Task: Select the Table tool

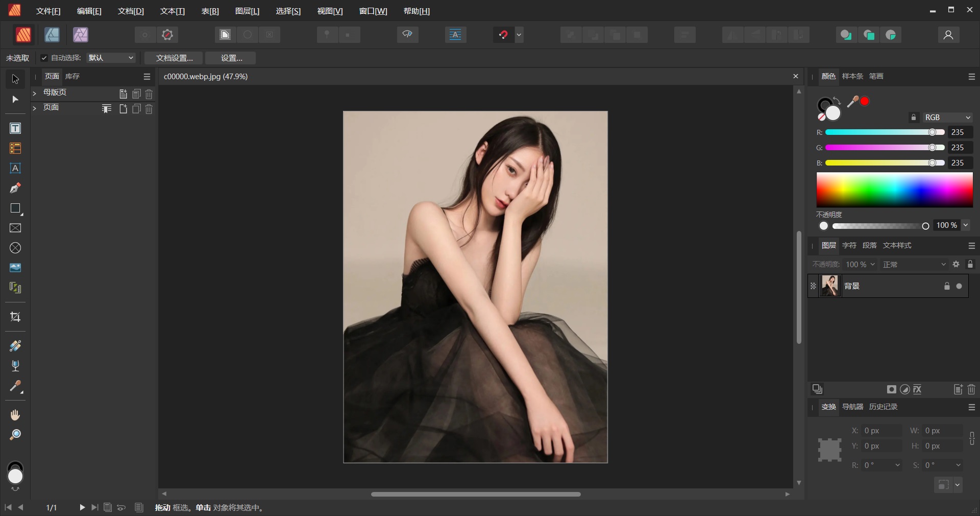Action: click(15, 149)
